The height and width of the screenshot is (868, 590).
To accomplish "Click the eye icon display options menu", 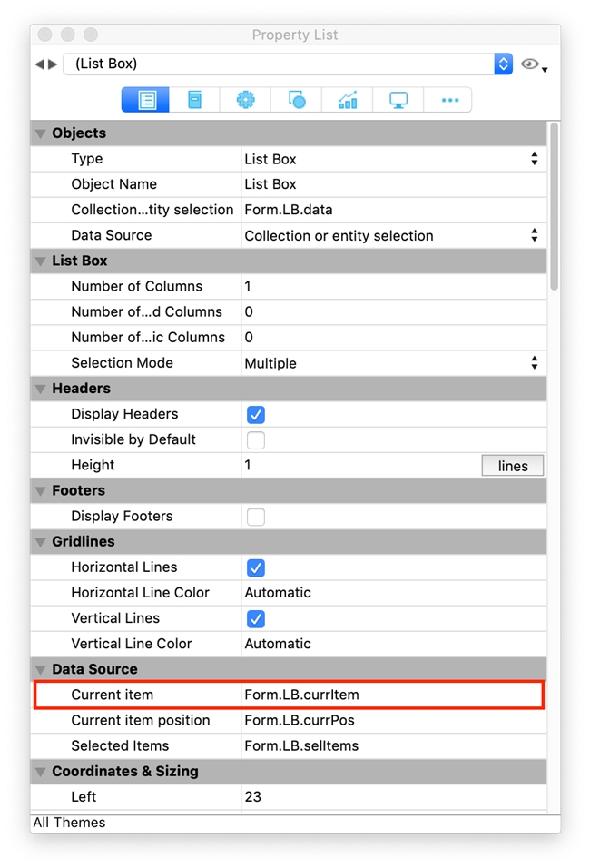I will pos(534,65).
